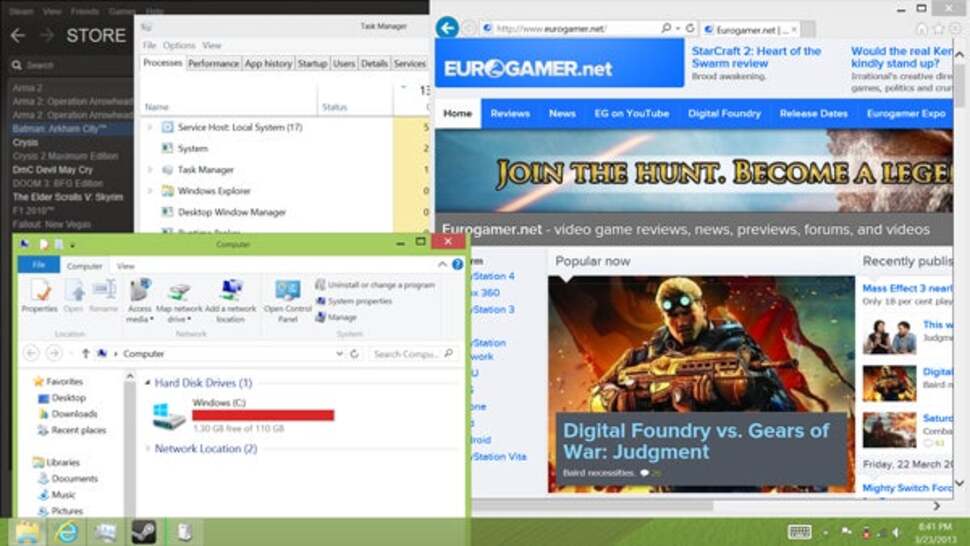Click Manage in the ribbon
Image resolution: width=970 pixels, height=546 pixels.
tap(336, 317)
